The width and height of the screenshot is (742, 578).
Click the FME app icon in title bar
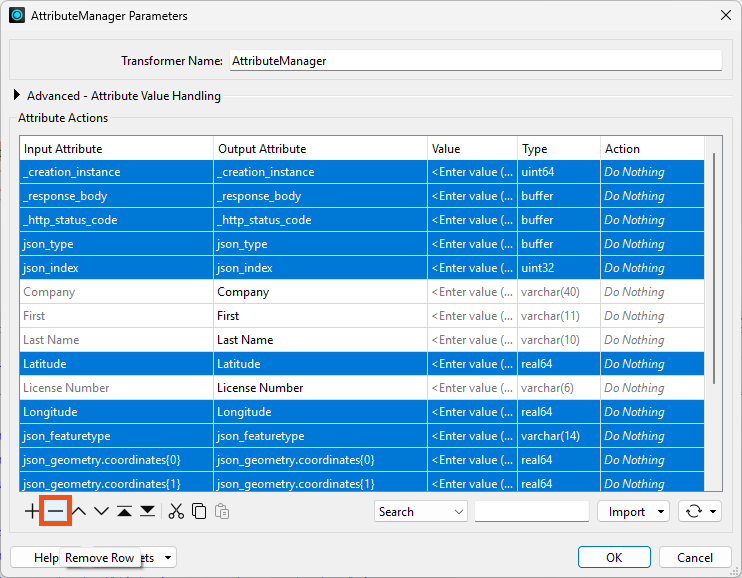17,15
